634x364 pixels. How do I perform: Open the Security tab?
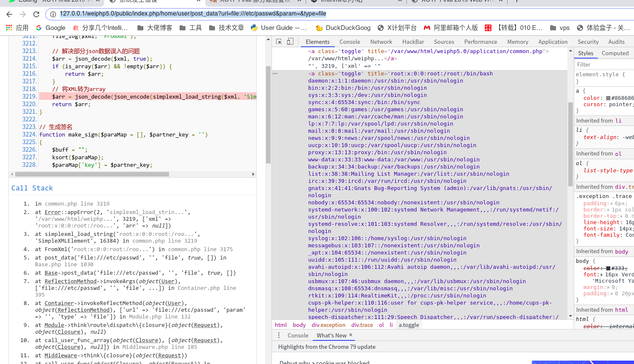point(588,42)
